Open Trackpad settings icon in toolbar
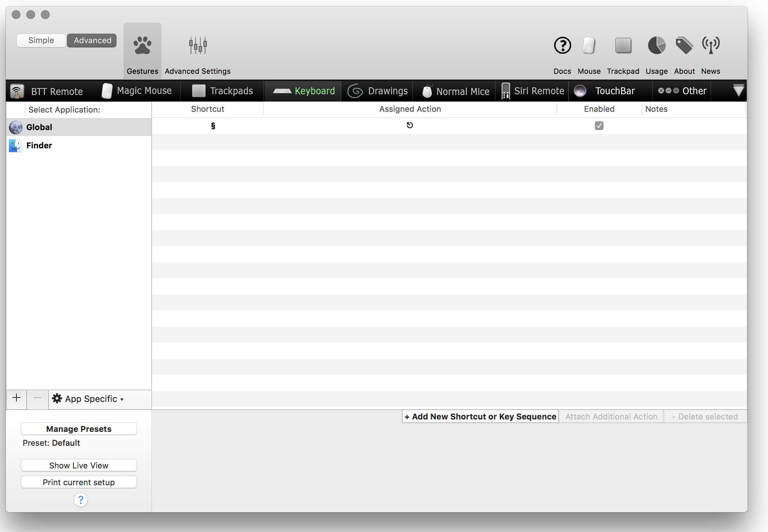768x532 pixels. point(623,46)
